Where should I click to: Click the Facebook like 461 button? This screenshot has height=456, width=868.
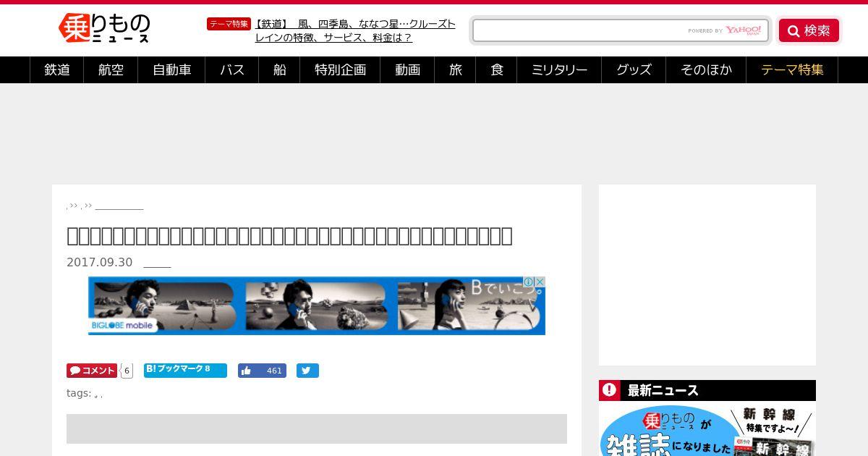[262, 371]
